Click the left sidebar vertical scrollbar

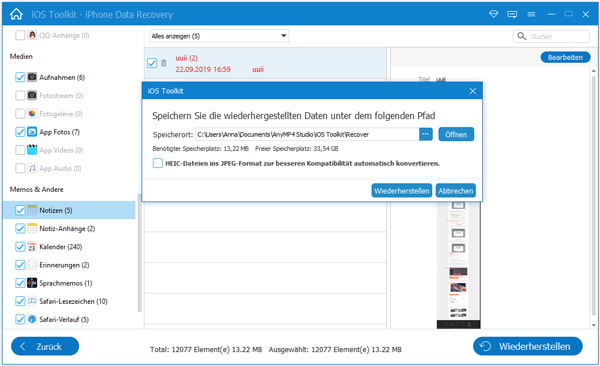coord(139,253)
